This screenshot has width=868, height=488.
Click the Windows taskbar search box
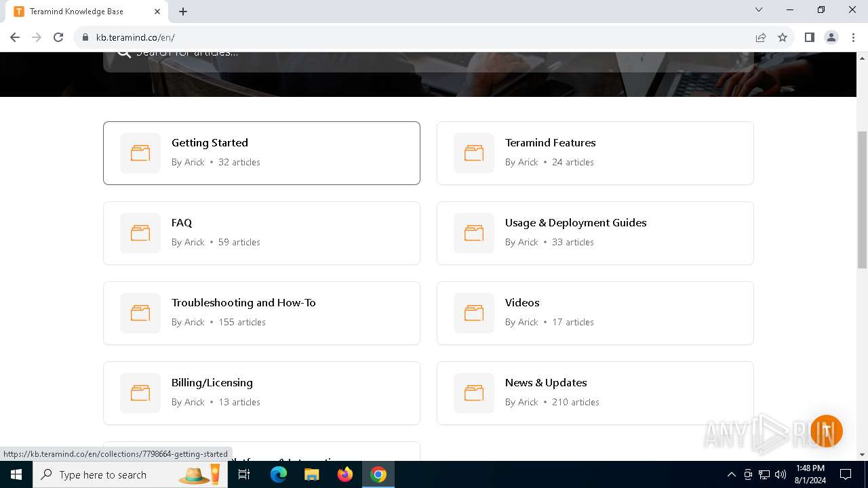[129, 474]
